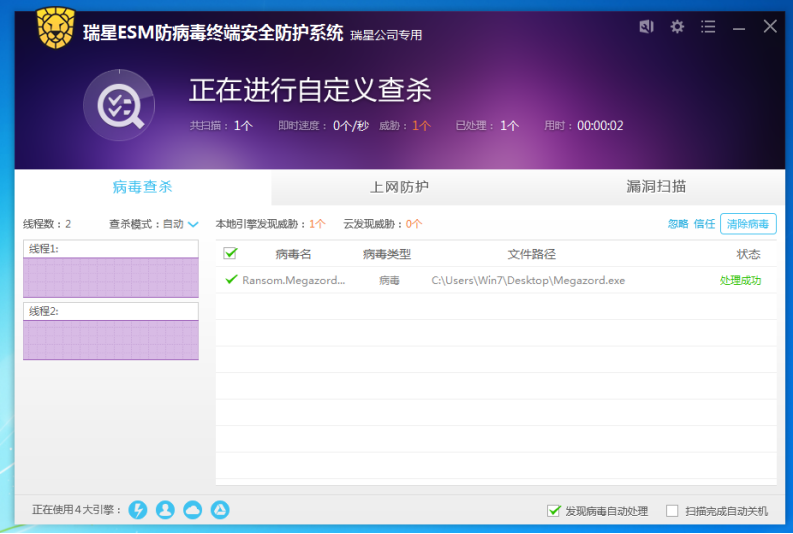Click the 病毒 type cell
The width and height of the screenshot is (793, 534).
389,280
